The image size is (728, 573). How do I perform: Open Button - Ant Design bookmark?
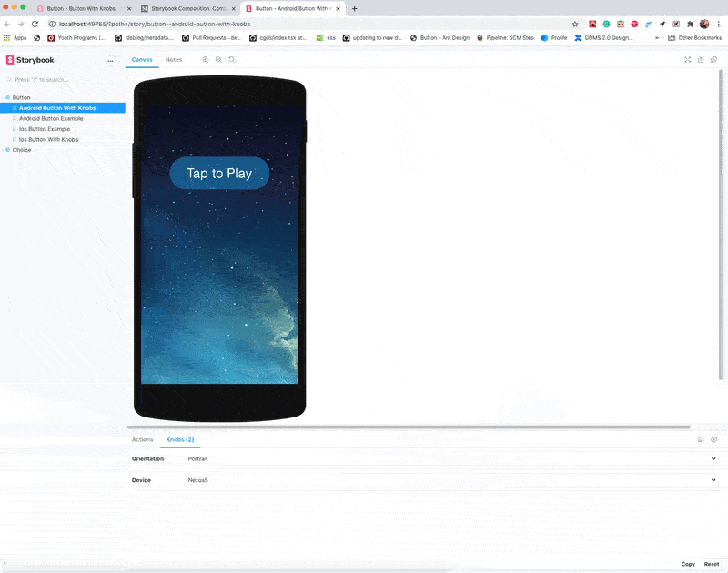tap(440, 38)
